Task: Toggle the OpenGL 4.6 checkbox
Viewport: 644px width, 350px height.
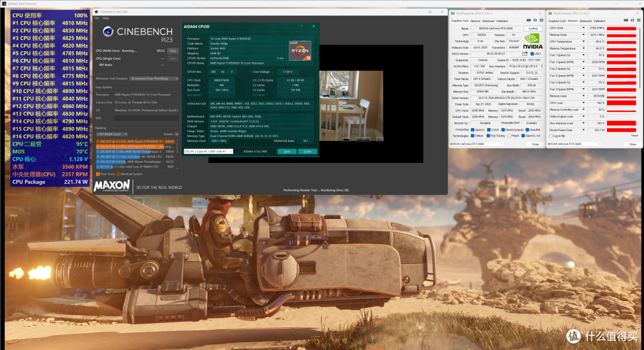Action: point(523,135)
